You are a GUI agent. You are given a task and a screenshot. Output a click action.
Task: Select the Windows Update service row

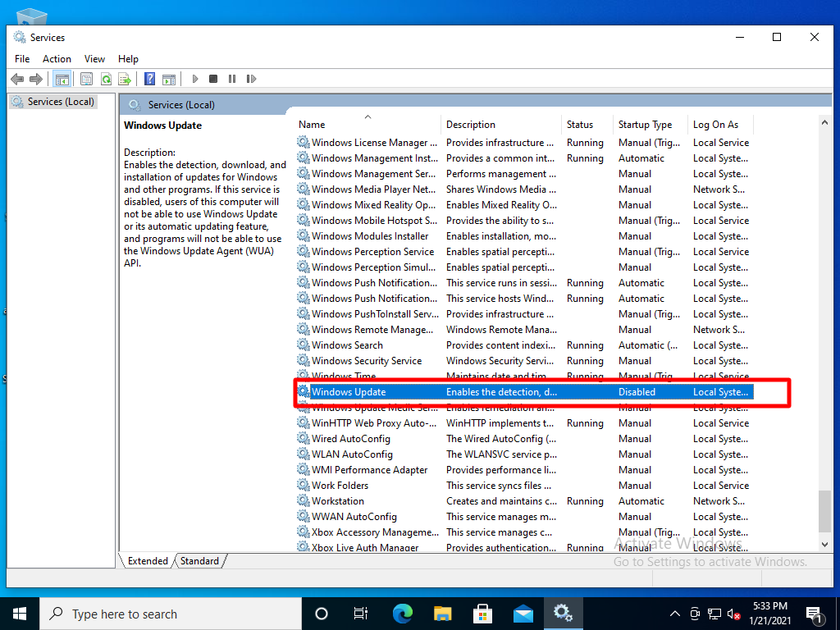point(525,391)
